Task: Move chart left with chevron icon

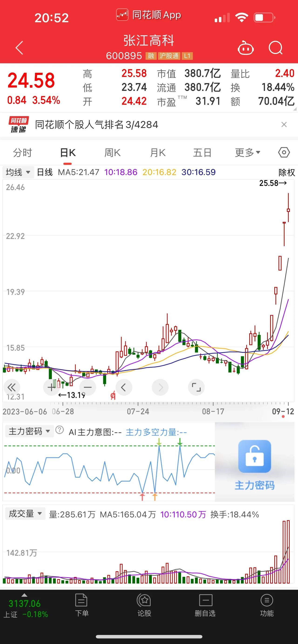Action: point(124,387)
